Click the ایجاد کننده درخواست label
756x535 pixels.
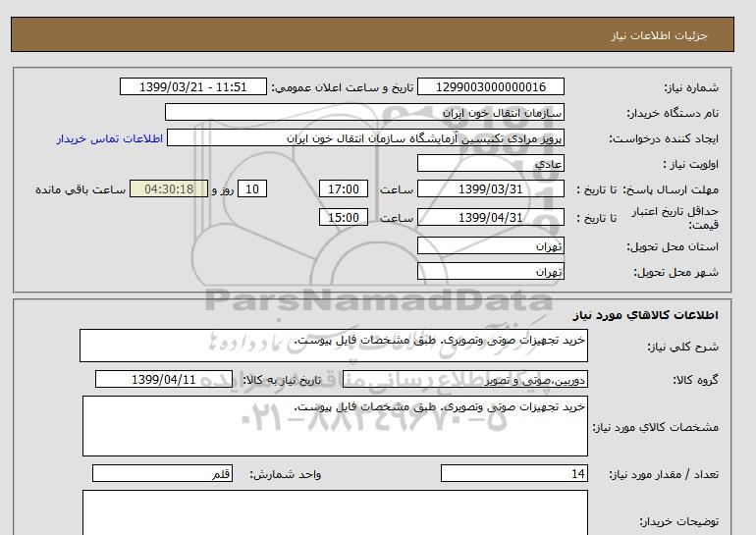[x=664, y=138]
